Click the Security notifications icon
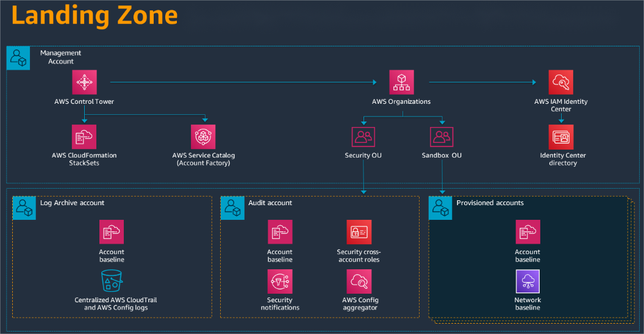Image resolution: width=644 pixels, height=334 pixels. click(280, 281)
